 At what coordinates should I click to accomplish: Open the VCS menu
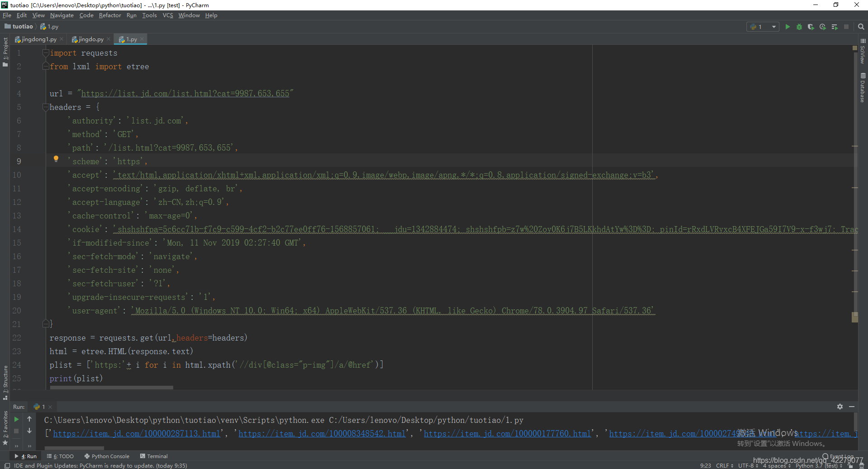pos(168,15)
